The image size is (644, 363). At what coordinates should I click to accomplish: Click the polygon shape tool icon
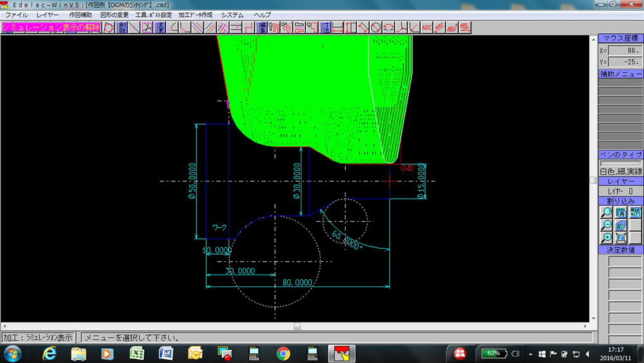pyautogui.click(x=109, y=27)
